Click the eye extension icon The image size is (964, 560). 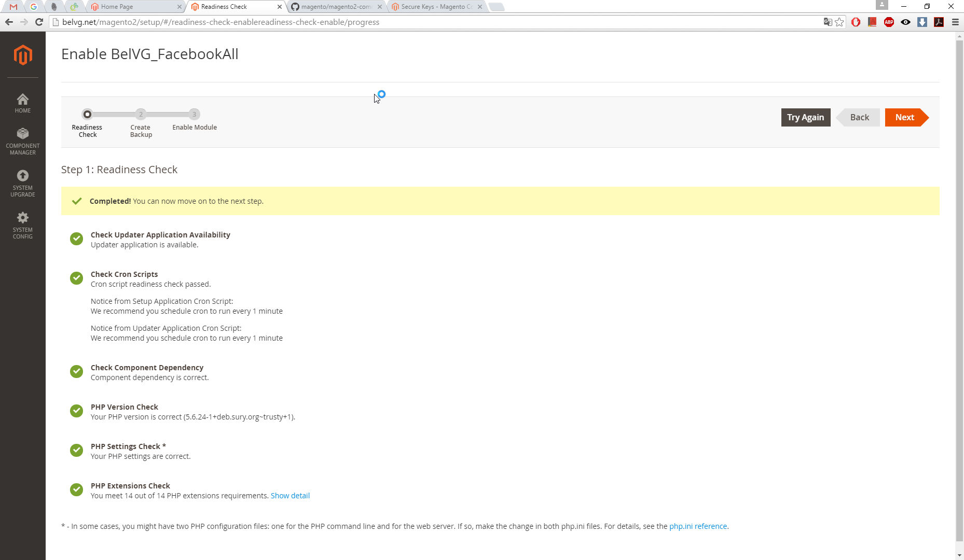905,22
